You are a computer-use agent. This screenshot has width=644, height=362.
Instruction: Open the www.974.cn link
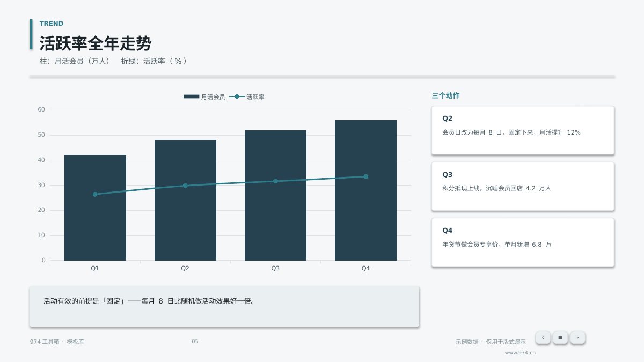click(520, 353)
